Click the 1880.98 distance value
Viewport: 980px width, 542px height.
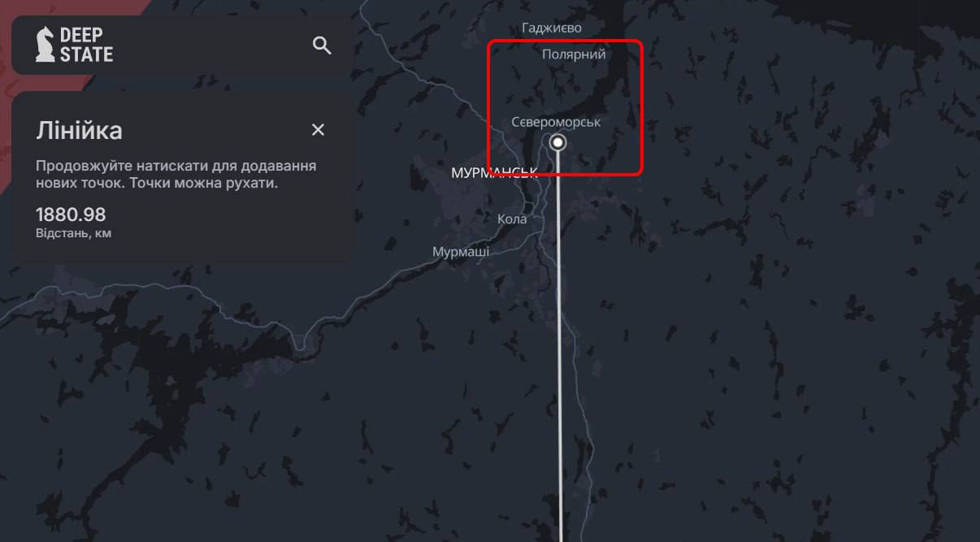point(71,215)
